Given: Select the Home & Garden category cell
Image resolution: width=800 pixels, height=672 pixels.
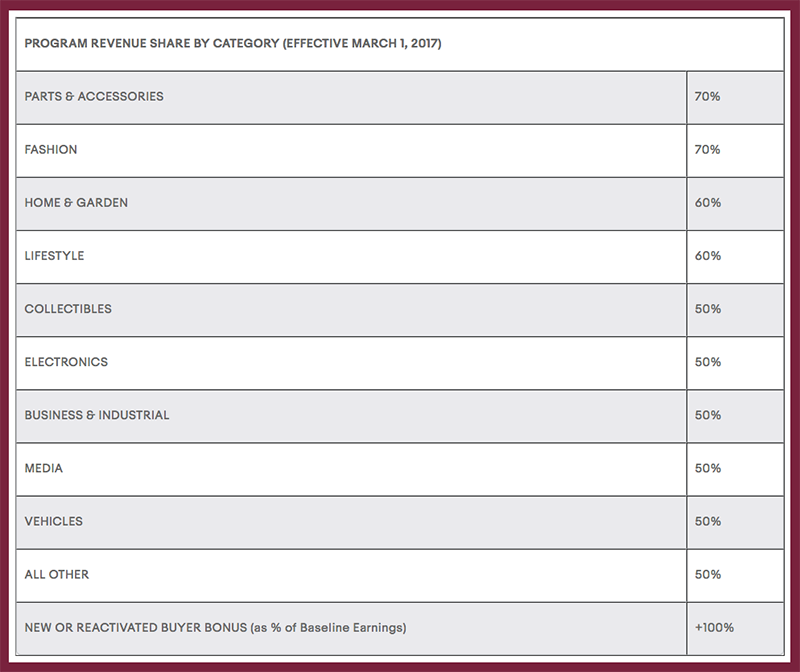Looking at the screenshot, I should tap(76, 203).
